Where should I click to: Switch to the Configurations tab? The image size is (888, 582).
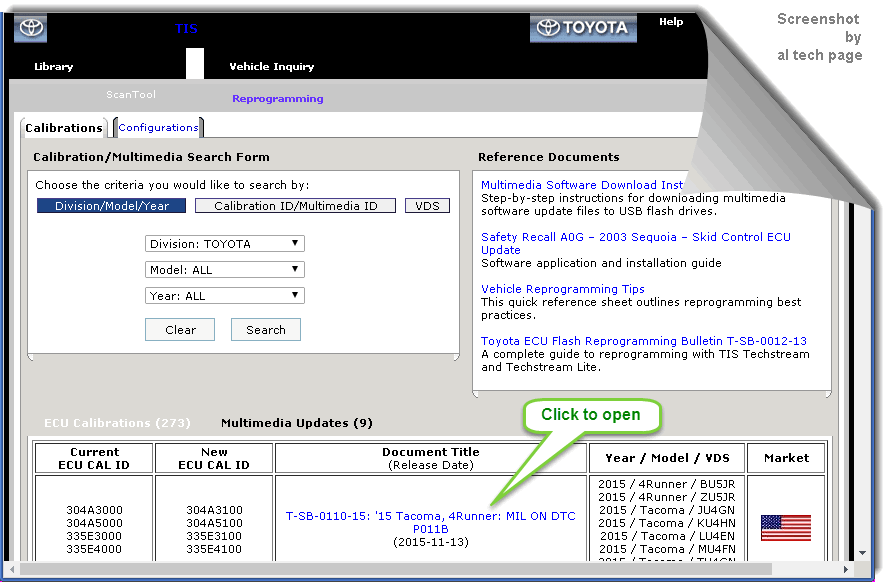tap(158, 128)
